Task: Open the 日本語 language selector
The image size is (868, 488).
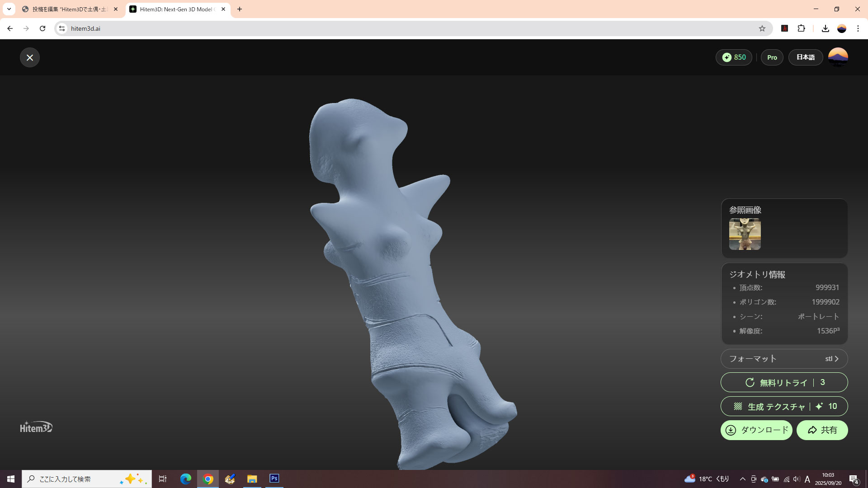Action: pyautogui.click(x=805, y=57)
